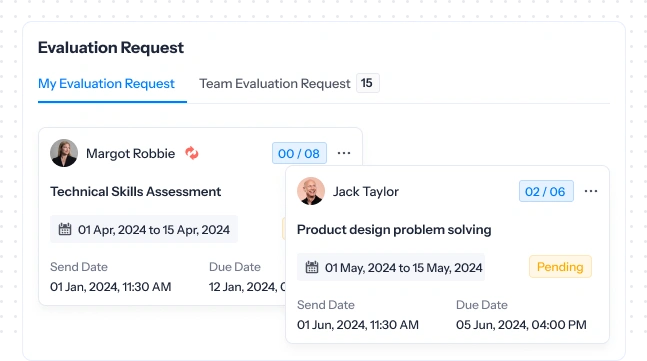This screenshot has height=361, width=647.
Task: Select the 01 May, 2024 to 15 May, 2024 text
Action: pos(404,268)
